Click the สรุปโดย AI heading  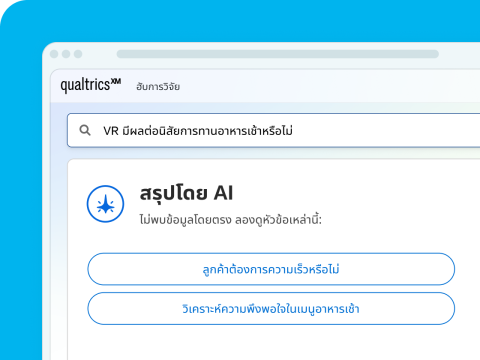pyautogui.click(x=186, y=193)
